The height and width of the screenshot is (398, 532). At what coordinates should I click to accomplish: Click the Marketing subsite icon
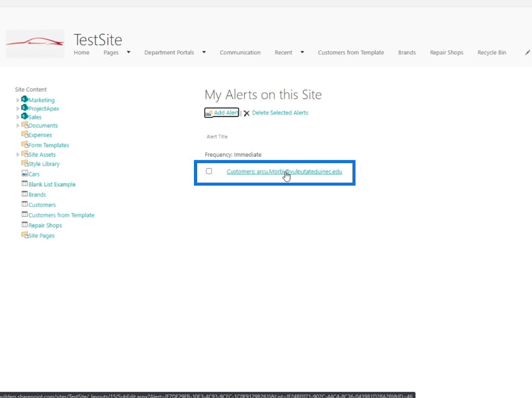(x=24, y=99)
